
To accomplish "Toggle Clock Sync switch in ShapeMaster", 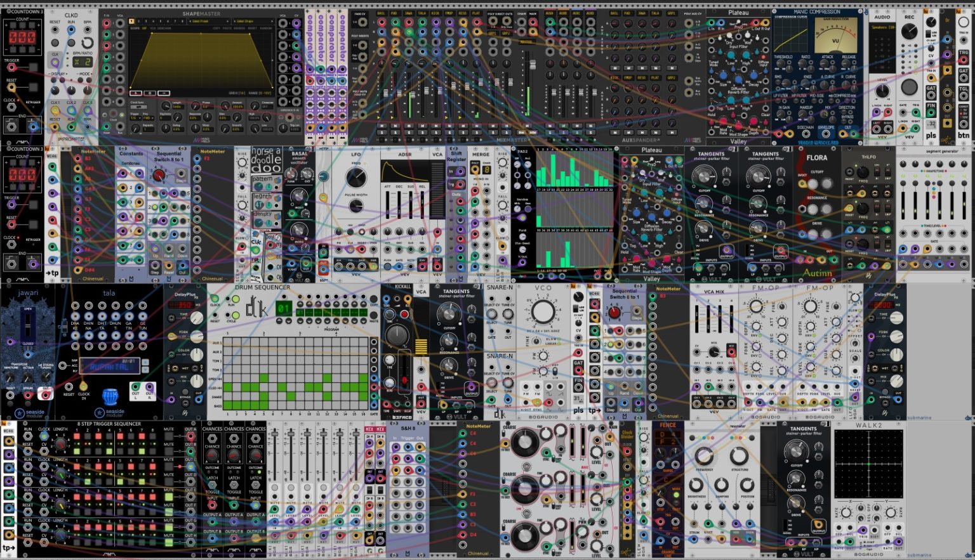I will coord(139,107).
